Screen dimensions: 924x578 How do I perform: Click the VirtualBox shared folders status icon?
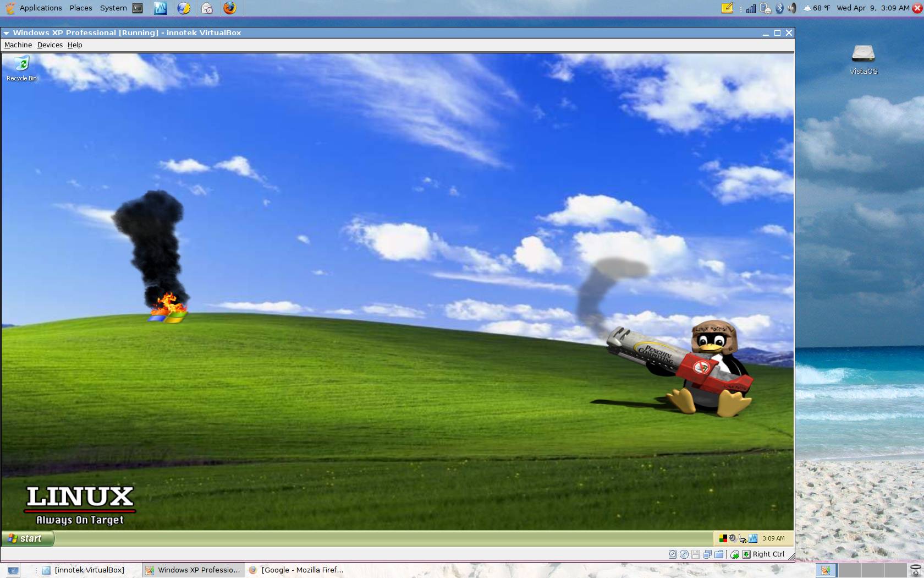coord(719,554)
